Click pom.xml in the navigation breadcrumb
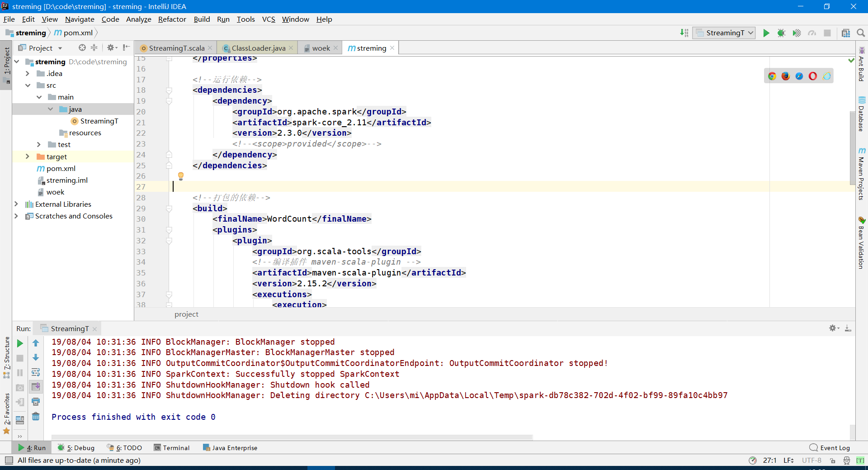868x470 pixels. point(74,33)
